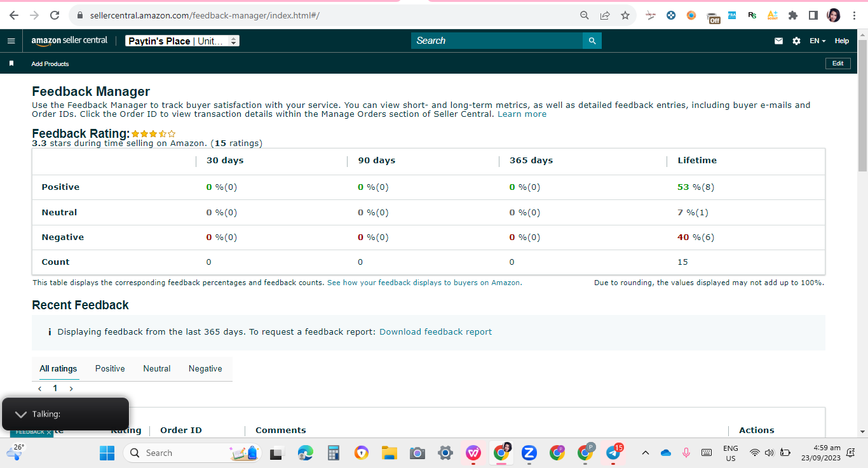The width and height of the screenshot is (868, 468).
Task: Switch to the Negative feedback tab
Action: (205, 369)
